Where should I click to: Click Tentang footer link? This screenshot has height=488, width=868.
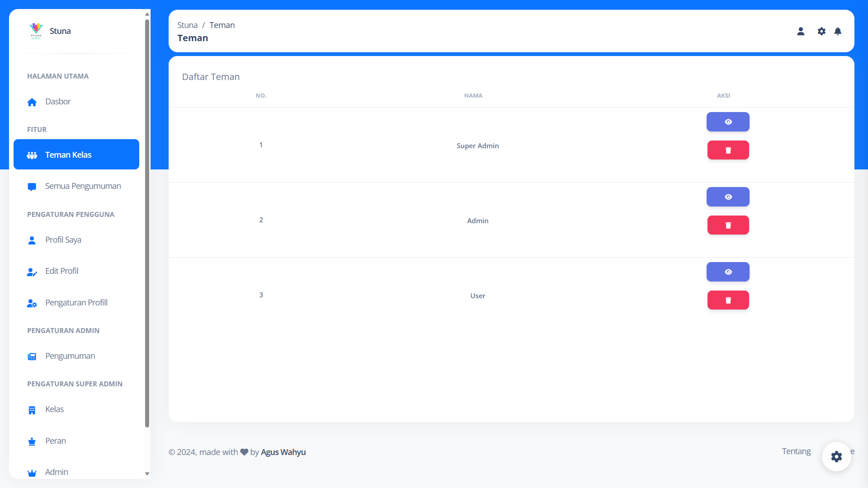[x=796, y=451]
